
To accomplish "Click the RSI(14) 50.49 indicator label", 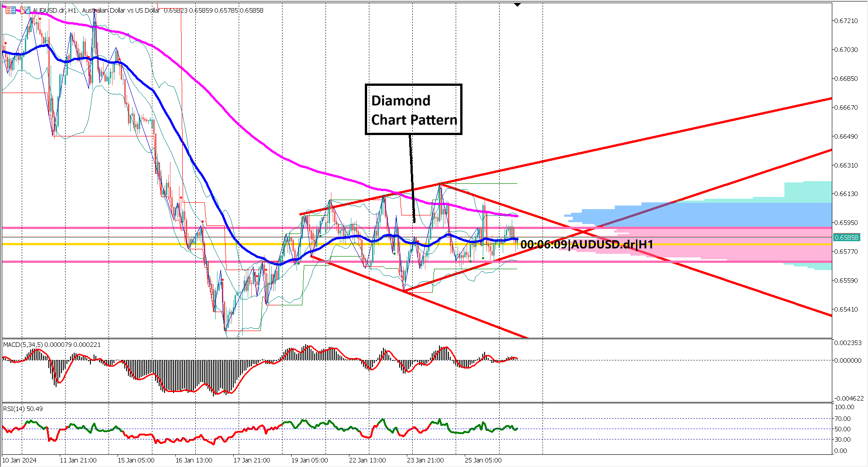I will 22,408.
